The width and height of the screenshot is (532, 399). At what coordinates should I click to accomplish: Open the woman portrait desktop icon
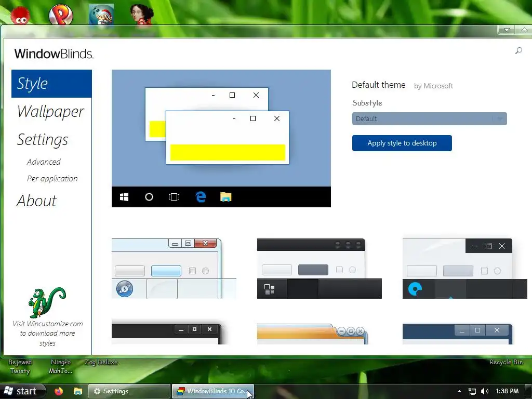141,15
